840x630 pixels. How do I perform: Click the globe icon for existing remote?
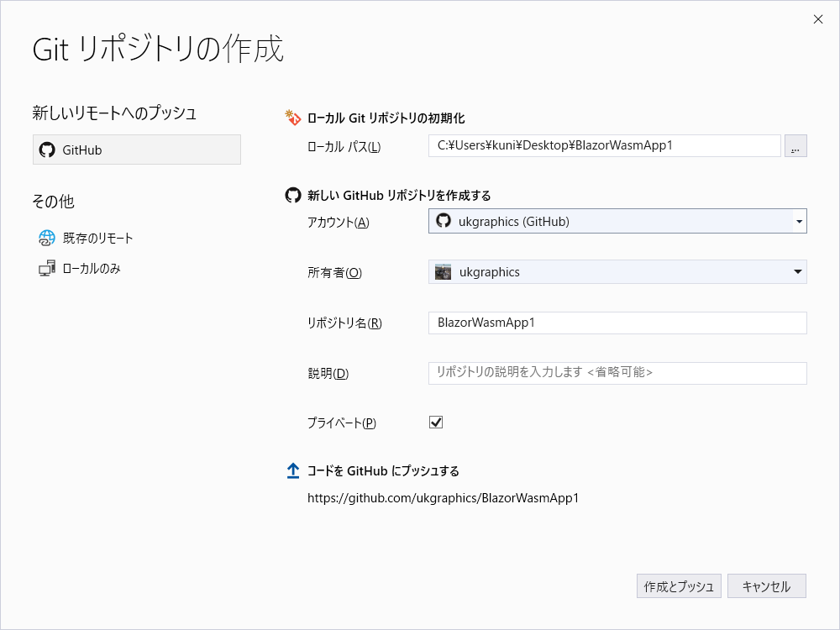pyautogui.click(x=46, y=238)
